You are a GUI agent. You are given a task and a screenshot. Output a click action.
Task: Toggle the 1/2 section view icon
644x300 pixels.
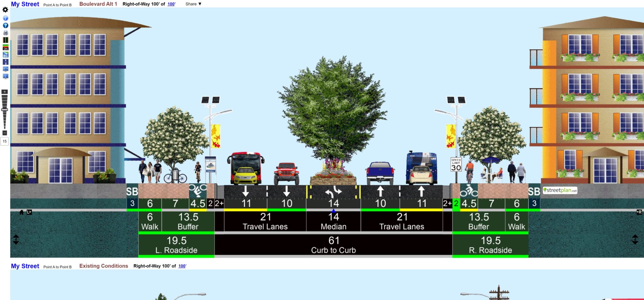click(5, 62)
